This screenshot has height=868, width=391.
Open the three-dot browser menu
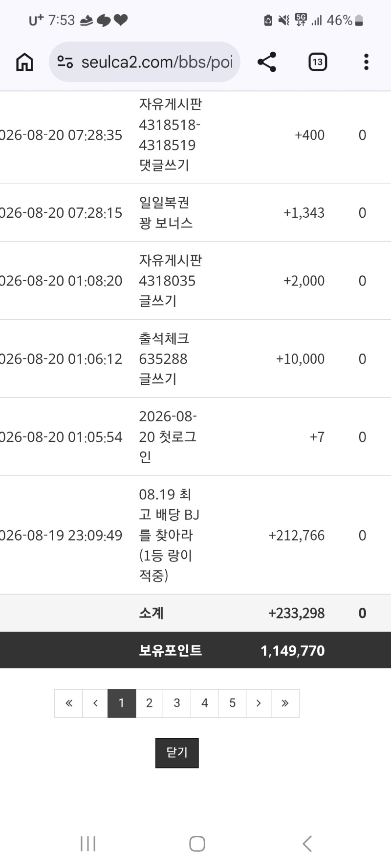[366, 62]
